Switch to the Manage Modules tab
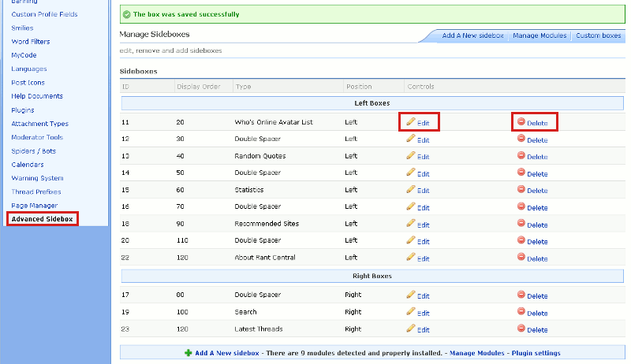631x364 pixels. pos(540,35)
